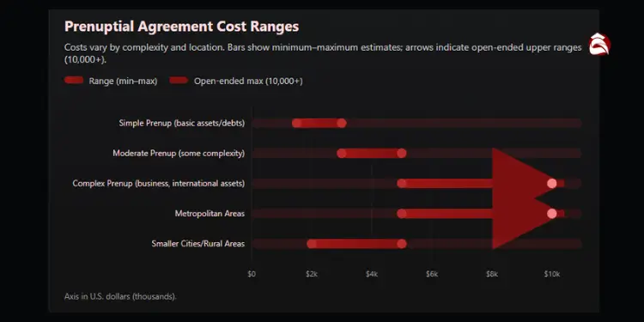
Task: Select the 'Moderate Prenup (some complexity)' label
Action: 179,153
